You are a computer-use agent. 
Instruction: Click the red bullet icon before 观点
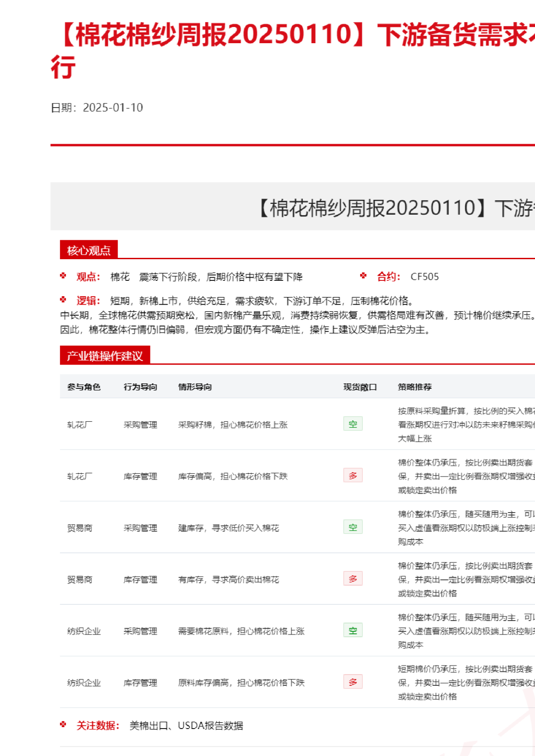(63, 276)
